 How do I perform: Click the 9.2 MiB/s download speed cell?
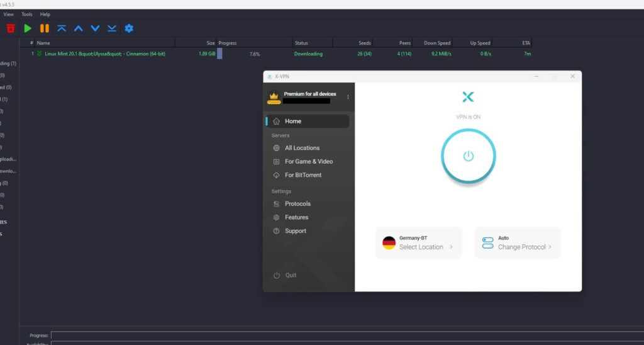pyautogui.click(x=441, y=54)
